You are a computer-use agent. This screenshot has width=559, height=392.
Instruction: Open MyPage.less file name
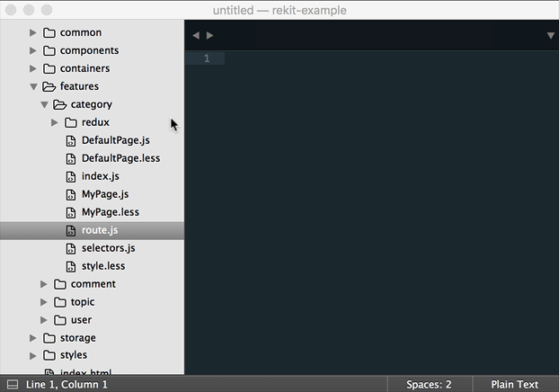[x=111, y=212]
